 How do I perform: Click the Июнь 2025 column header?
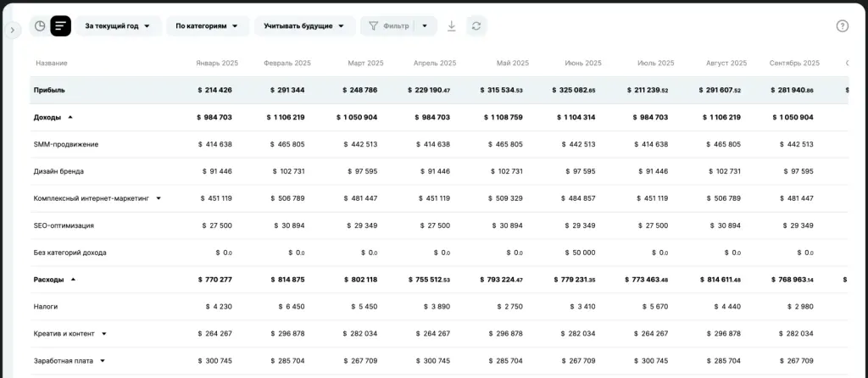[583, 63]
